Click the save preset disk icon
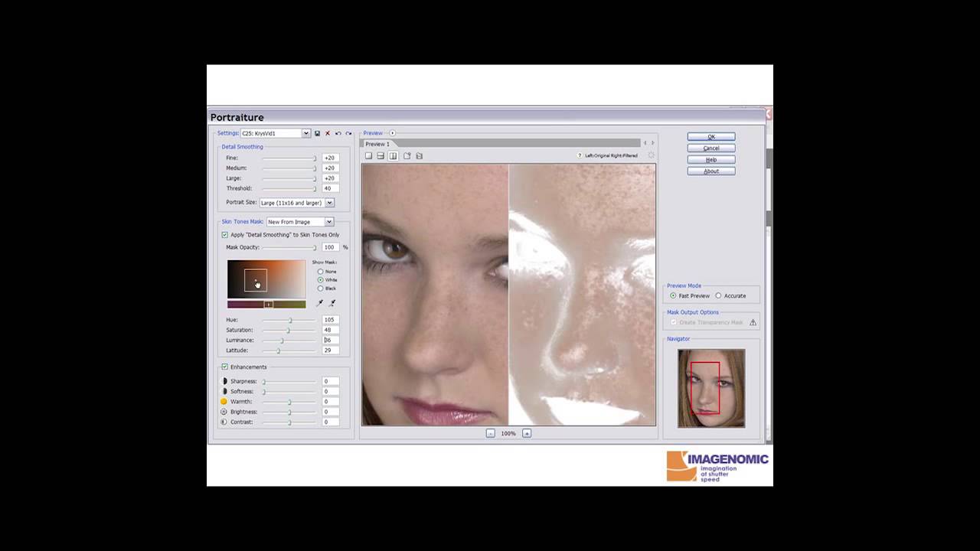This screenshot has width=980, height=551. coord(317,133)
